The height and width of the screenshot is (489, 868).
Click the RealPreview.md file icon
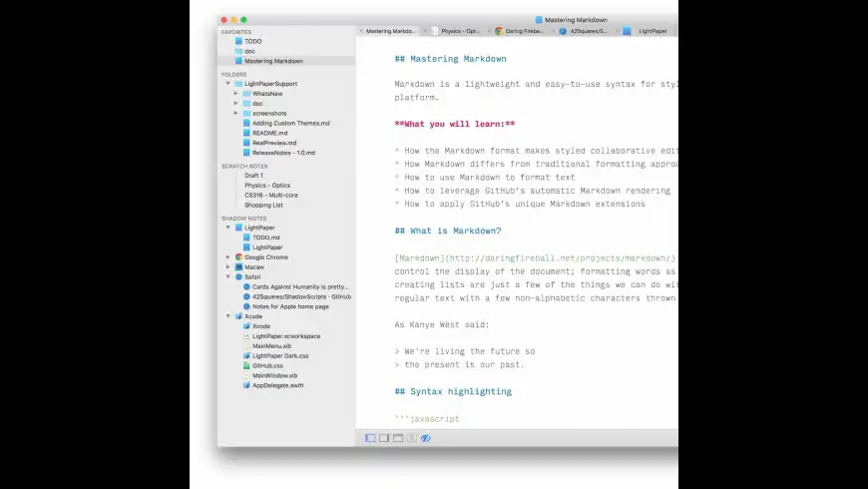(246, 143)
